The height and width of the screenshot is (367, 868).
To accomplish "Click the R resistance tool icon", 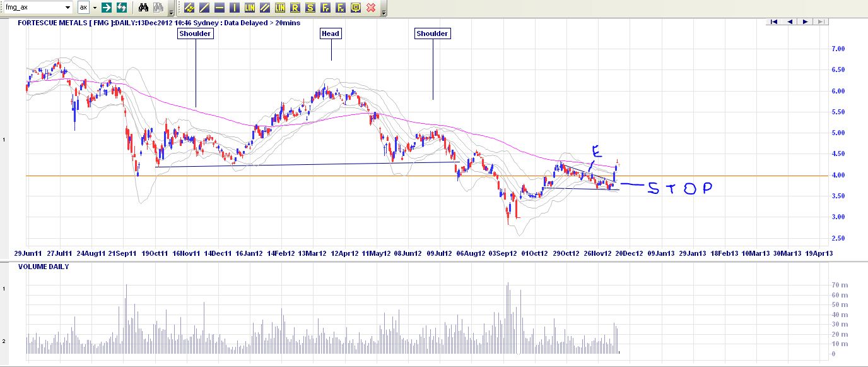I will (x=295, y=8).
